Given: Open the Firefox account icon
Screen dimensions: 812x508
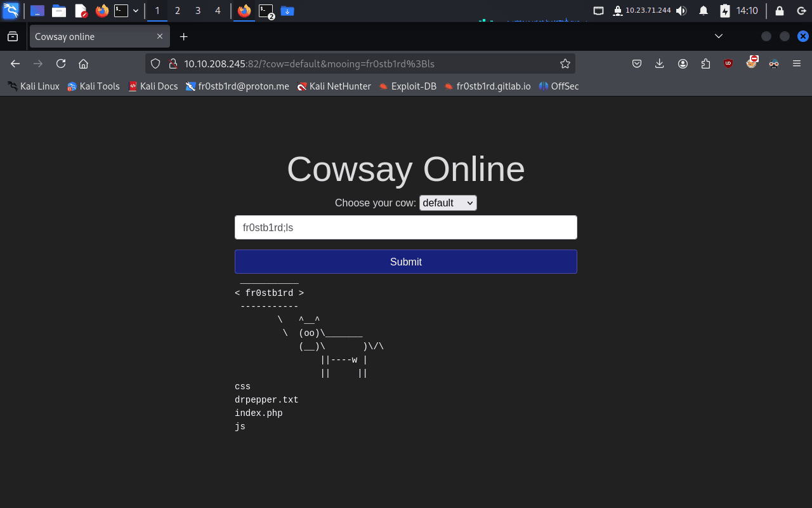Looking at the screenshot, I should 683,63.
